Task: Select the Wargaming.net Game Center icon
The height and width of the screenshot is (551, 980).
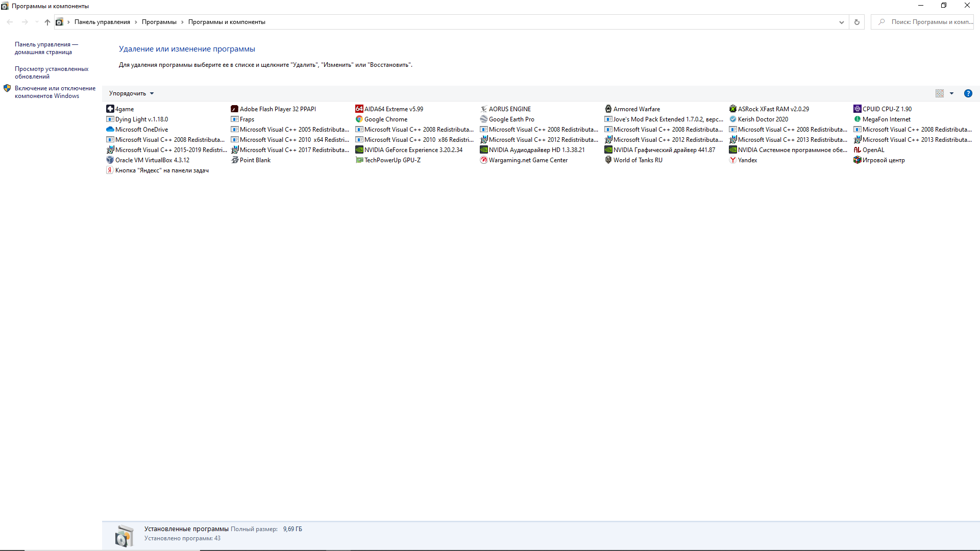Action: point(483,160)
